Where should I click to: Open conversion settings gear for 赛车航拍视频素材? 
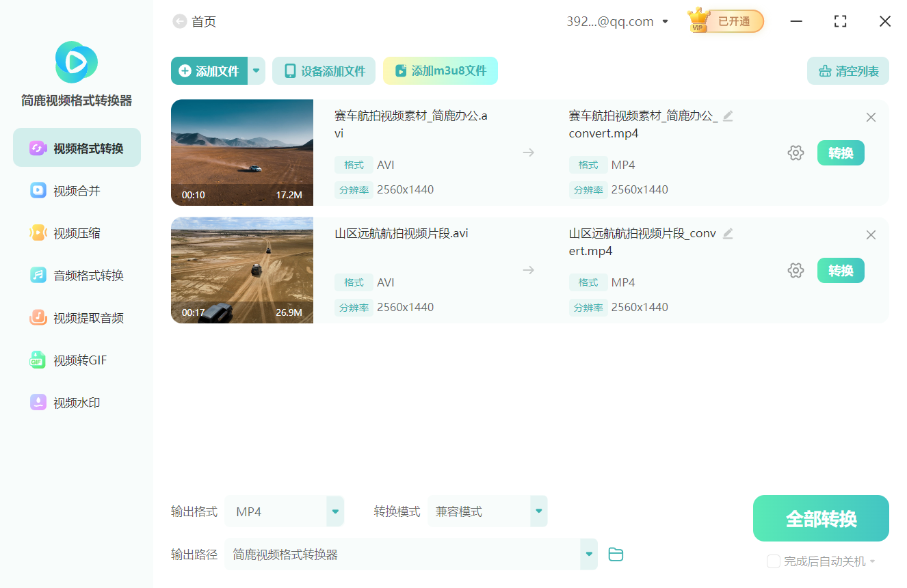coord(796,152)
